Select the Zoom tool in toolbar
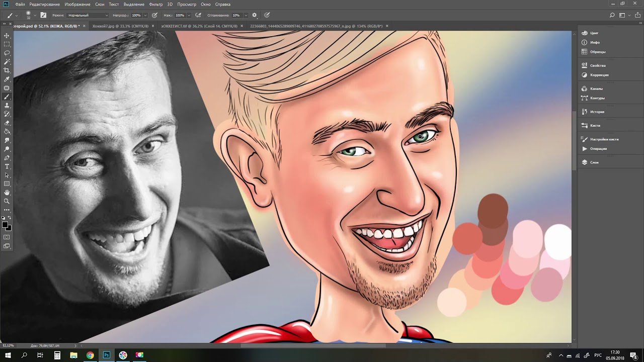 click(7, 201)
